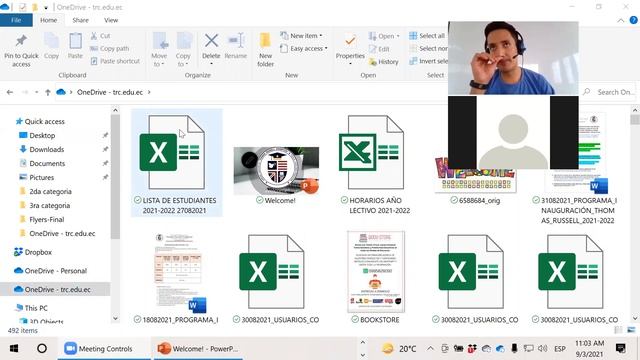Go back with the back arrow
The height and width of the screenshot is (360, 640).
click(10, 92)
